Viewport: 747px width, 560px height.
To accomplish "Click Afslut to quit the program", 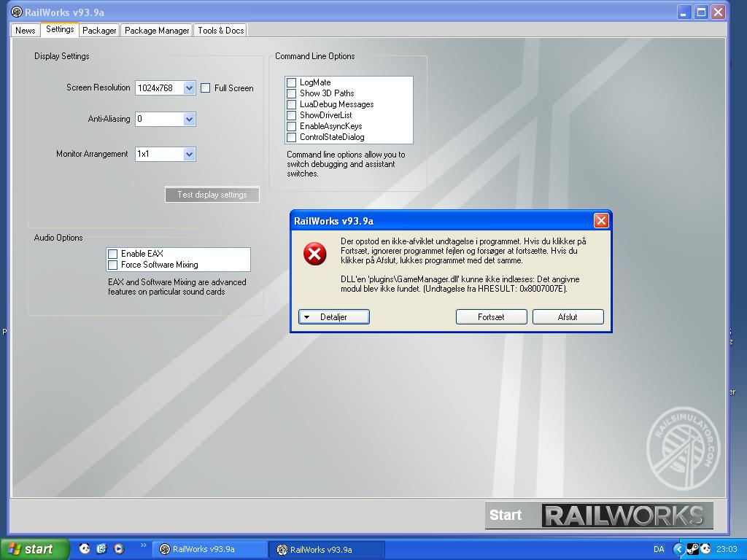I will pos(568,317).
